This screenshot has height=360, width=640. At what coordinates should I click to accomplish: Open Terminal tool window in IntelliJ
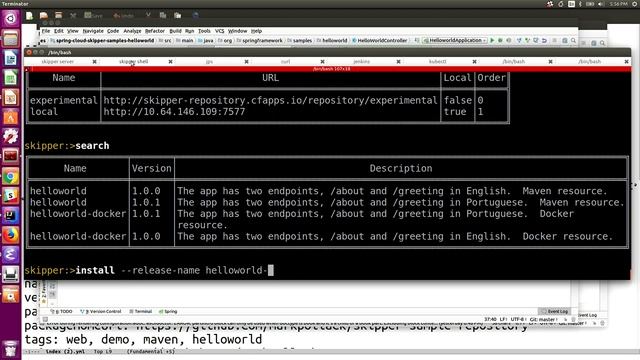coord(140,311)
